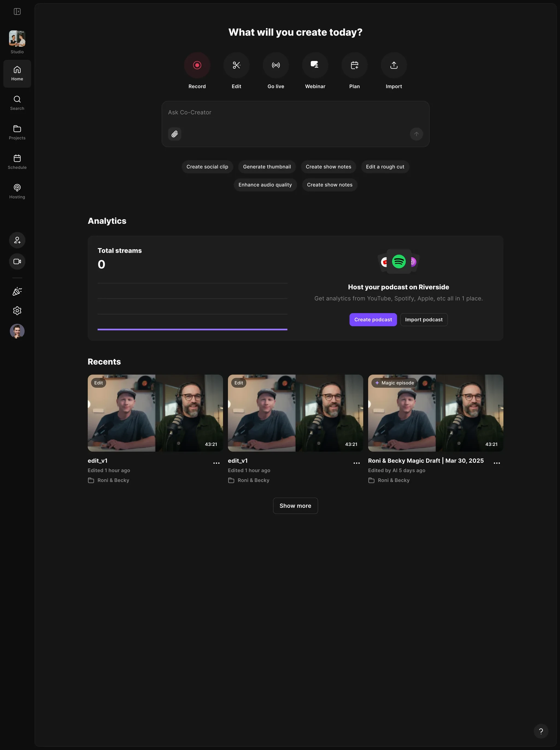Click the Total streams label

[x=120, y=251]
